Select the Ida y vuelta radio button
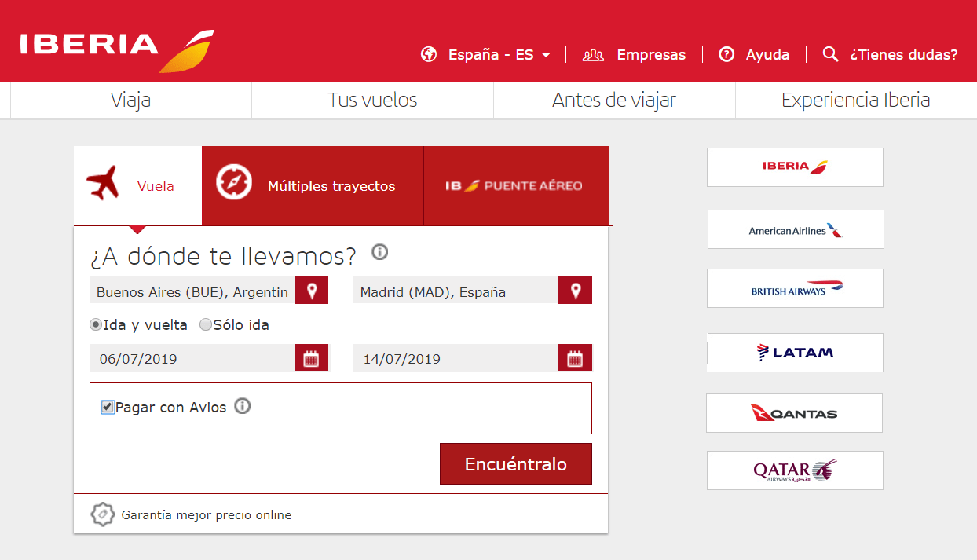The image size is (977, 560). tap(96, 324)
